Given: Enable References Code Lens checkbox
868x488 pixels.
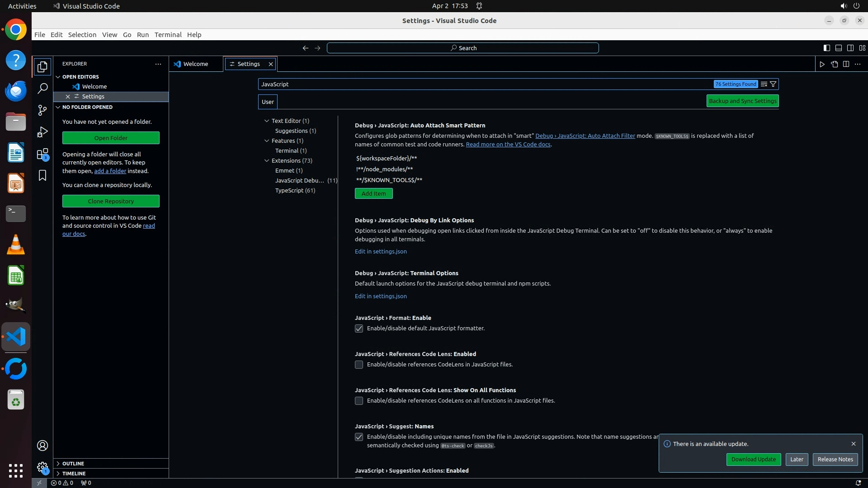Looking at the screenshot, I should coord(359,365).
